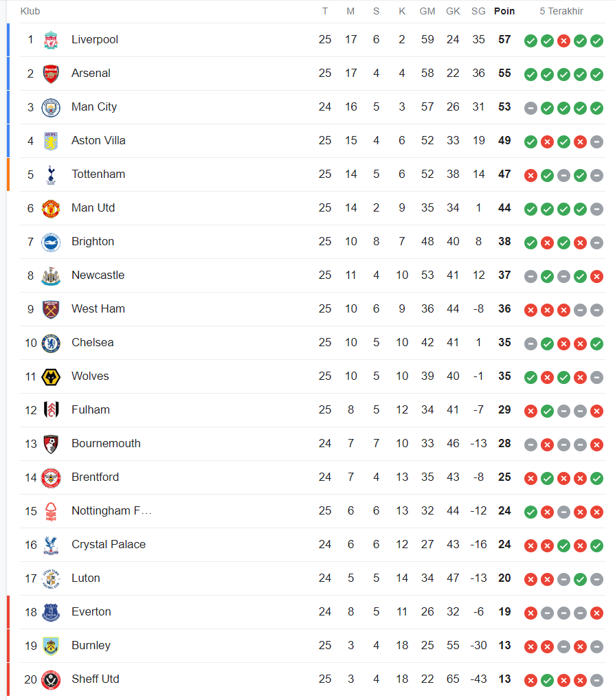Click the Newcastle club crest

coord(51,276)
